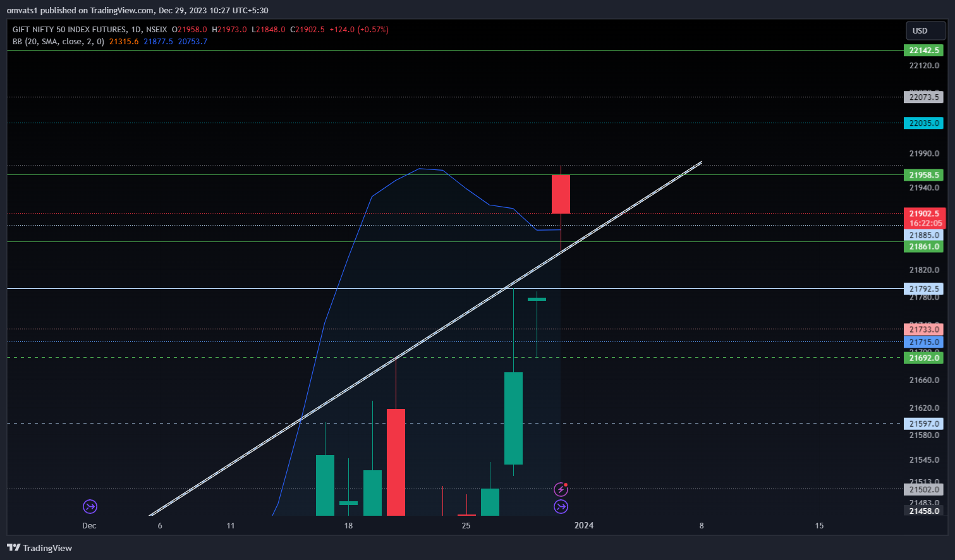Click the BB value 21877.5
Image resolution: width=955 pixels, height=560 pixels.
[158, 42]
